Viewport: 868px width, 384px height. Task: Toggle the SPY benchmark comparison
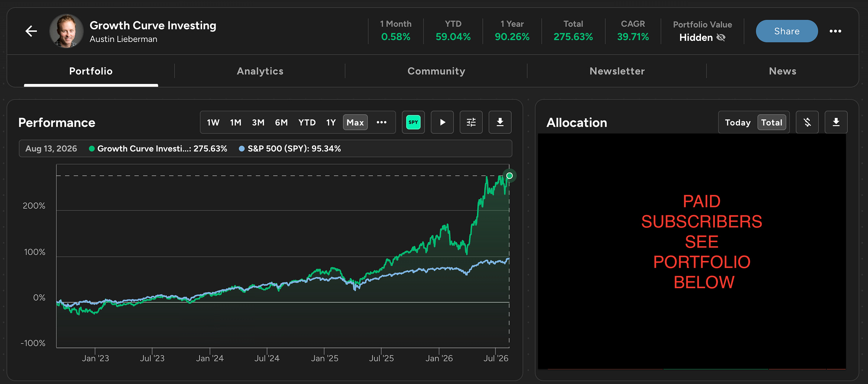[x=413, y=122]
